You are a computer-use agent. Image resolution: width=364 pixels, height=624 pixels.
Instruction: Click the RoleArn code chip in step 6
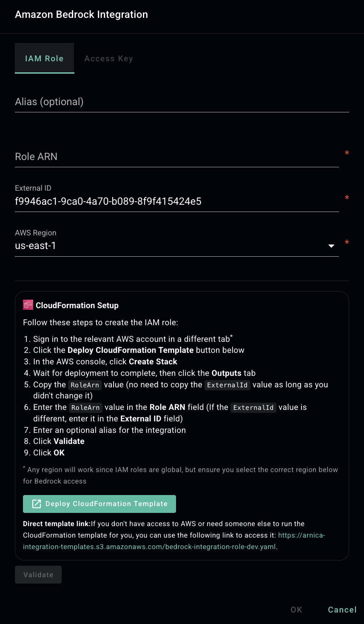point(85,408)
